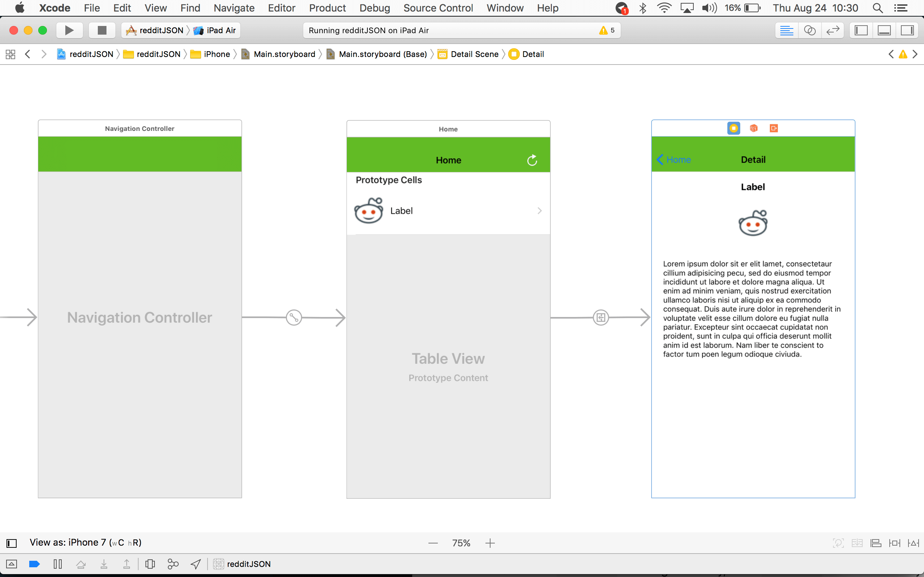Screen dimensions: 924x577
Task: Zoom in with the plus button
Action: (x=490, y=543)
